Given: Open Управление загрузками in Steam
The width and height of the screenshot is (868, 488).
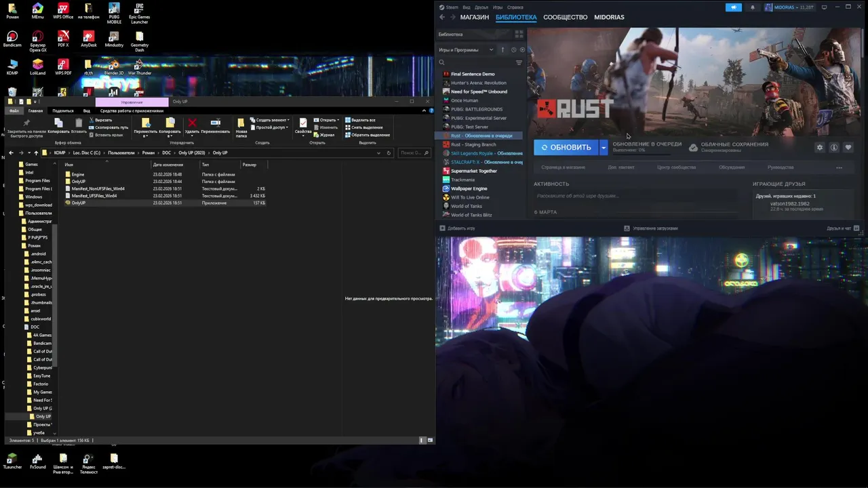Looking at the screenshot, I should coord(650,228).
